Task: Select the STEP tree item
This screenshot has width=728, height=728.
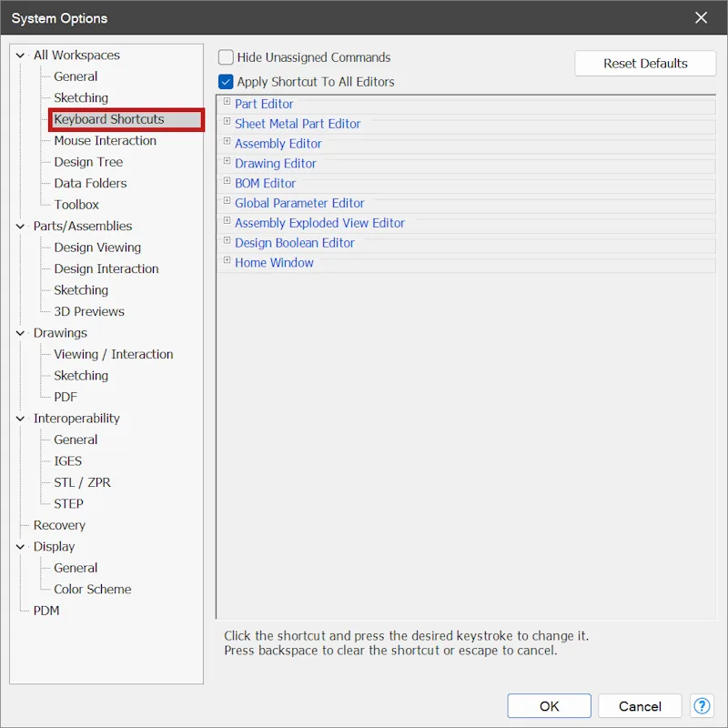Action: click(68, 503)
